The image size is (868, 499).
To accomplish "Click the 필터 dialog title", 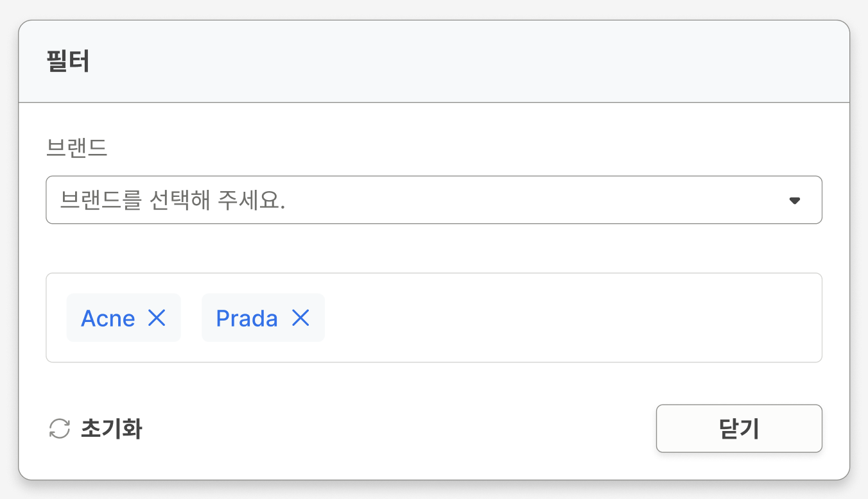I will click(x=68, y=62).
